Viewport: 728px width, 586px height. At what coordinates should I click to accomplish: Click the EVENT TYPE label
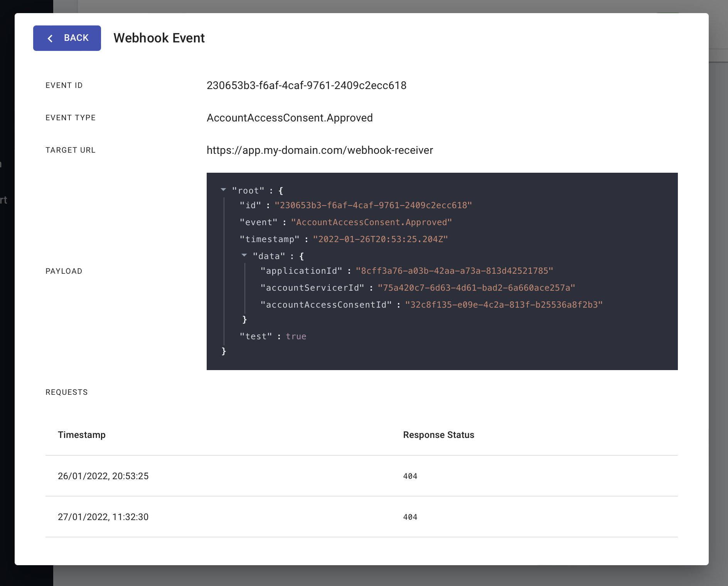coord(71,118)
